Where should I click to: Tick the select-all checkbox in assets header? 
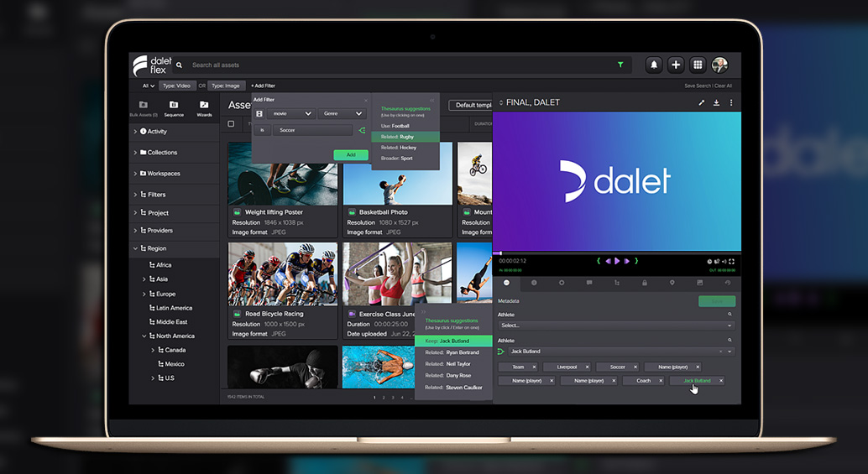pos(232,124)
